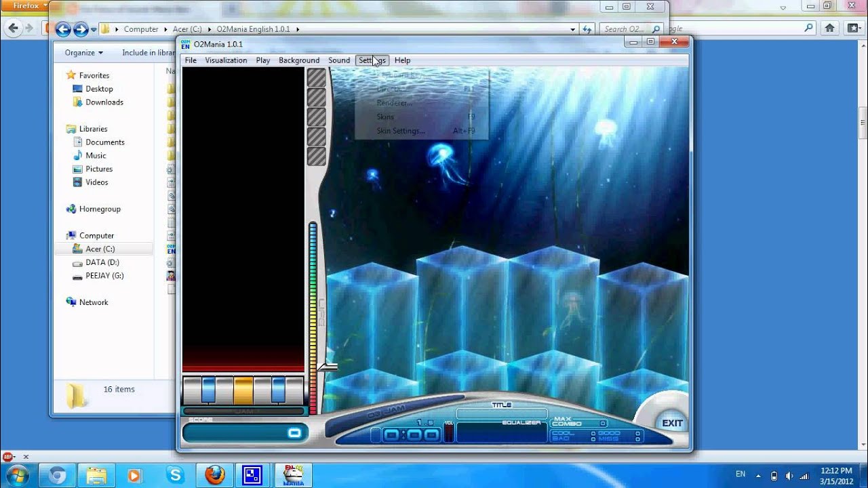The height and width of the screenshot is (488, 868).
Task: Open Google Chrome from the taskbar
Action: tap(57, 475)
